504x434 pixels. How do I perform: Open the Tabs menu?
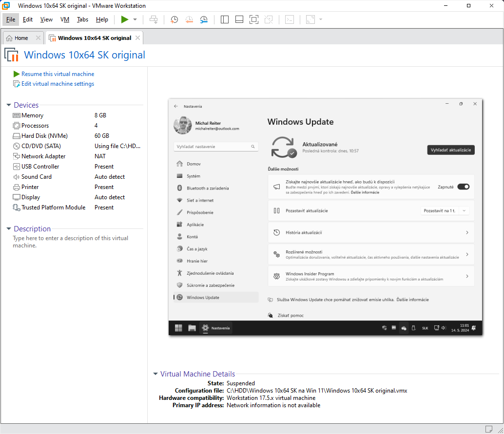(x=82, y=19)
